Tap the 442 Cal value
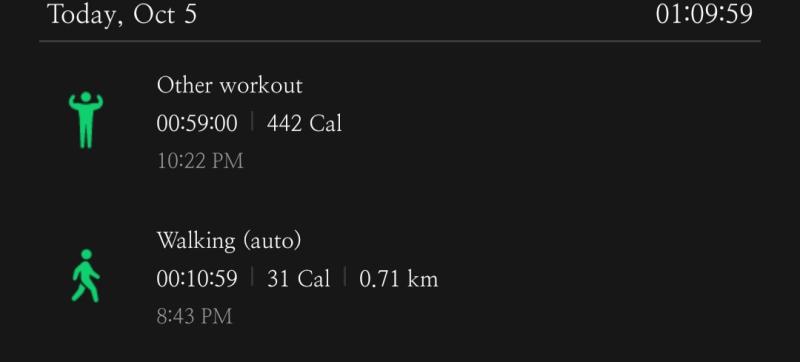 coord(304,124)
